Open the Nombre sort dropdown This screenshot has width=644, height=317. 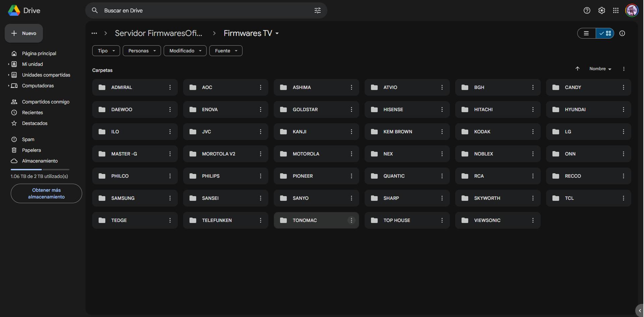tap(600, 69)
